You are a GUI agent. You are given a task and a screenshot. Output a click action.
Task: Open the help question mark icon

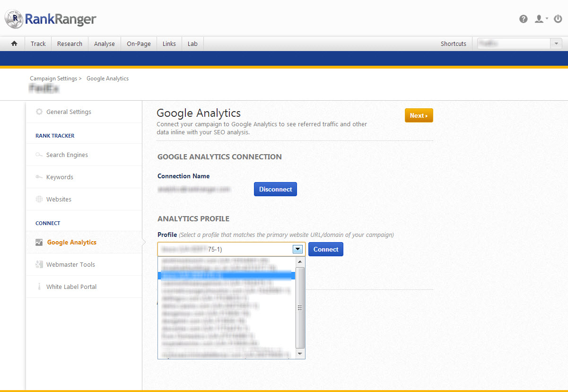[x=523, y=19]
